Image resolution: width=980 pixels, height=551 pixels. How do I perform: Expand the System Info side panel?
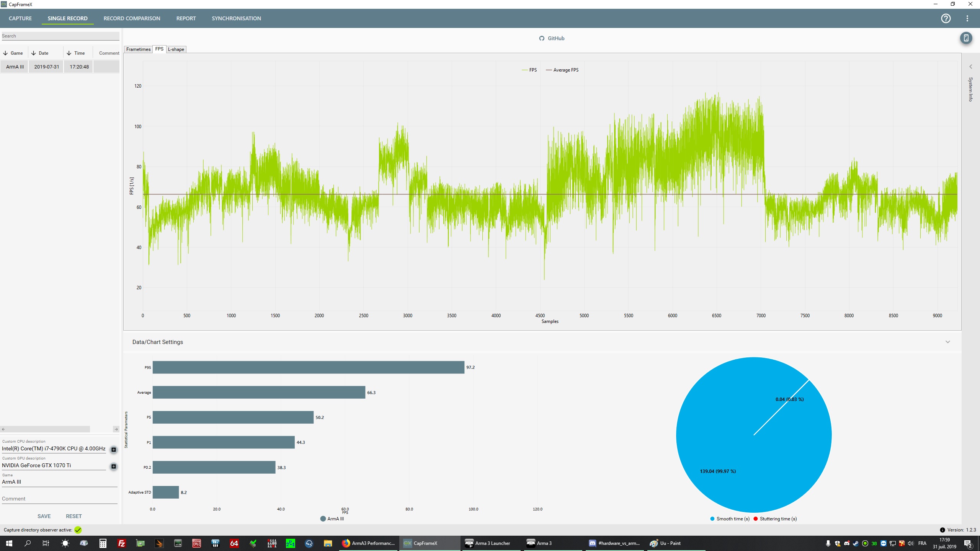pyautogui.click(x=970, y=67)
